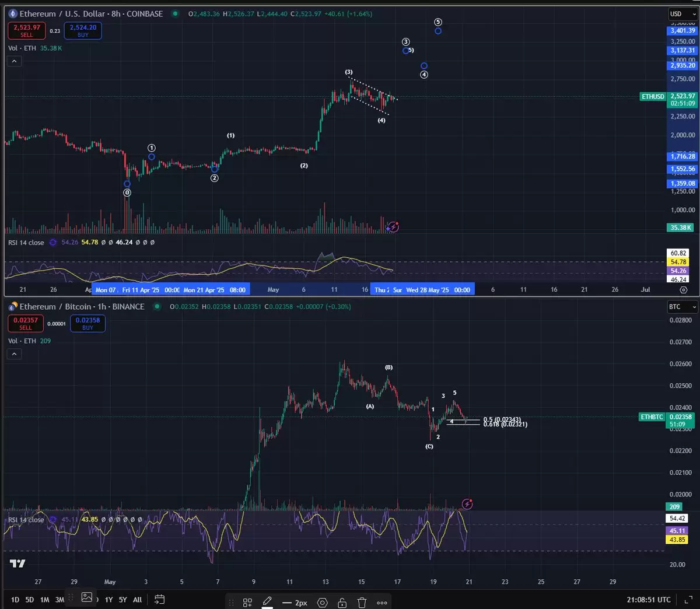
Task: Click the (B) wave label on ETHBTC chart
Action: tap(388, 367)
